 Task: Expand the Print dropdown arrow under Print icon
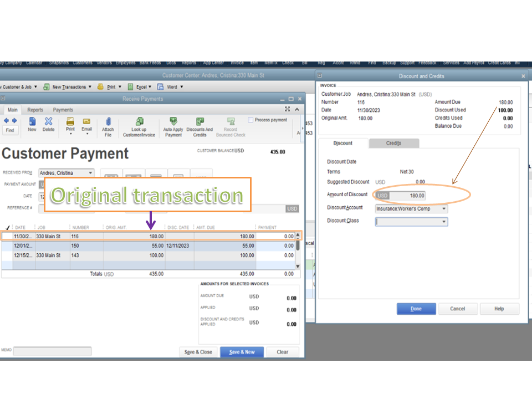point(70,134)
